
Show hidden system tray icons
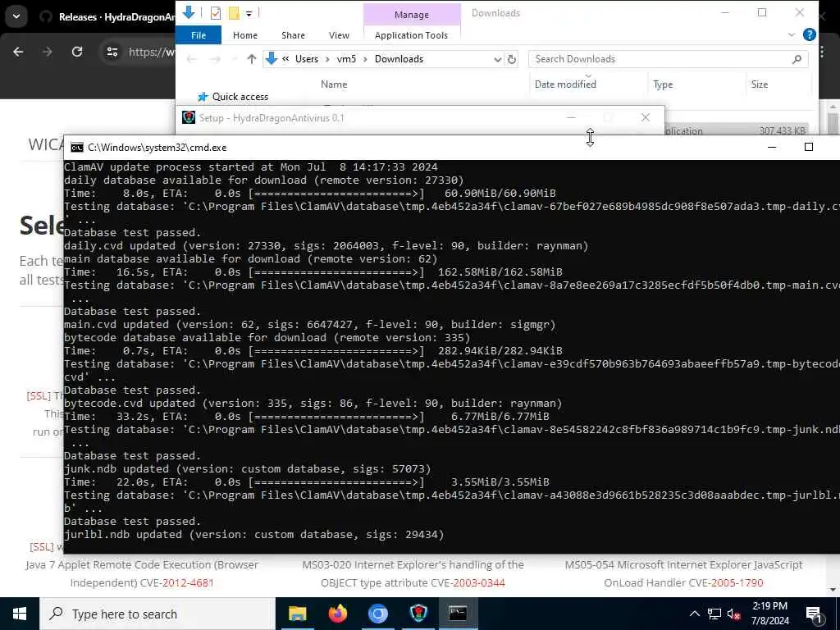pos(694,614)
